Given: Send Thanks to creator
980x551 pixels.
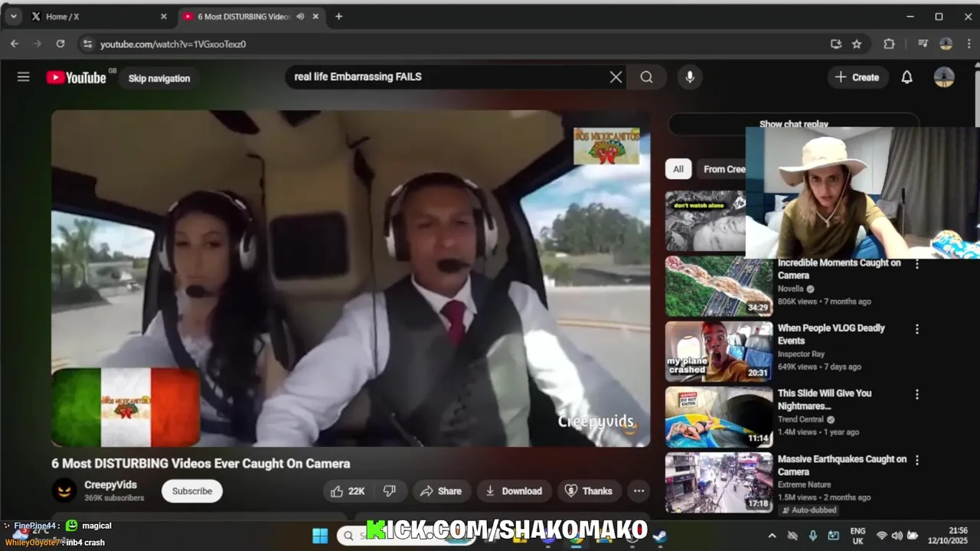Looking at the screenshot, I should (x=588, y=491).
